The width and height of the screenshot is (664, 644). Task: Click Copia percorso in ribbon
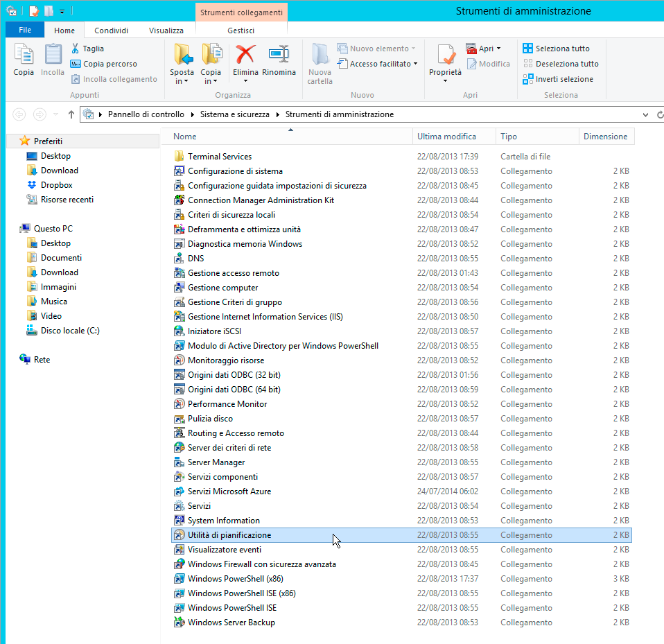click(x=104, y=64)
